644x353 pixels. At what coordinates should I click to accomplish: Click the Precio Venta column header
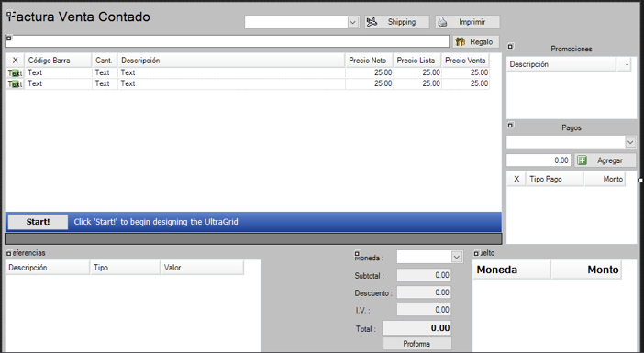[465, 61]
